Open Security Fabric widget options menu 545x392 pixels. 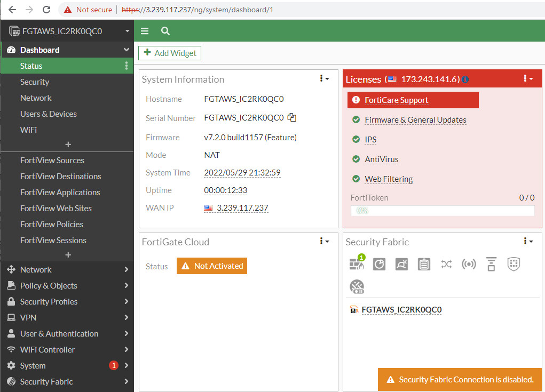click(528, 241)
